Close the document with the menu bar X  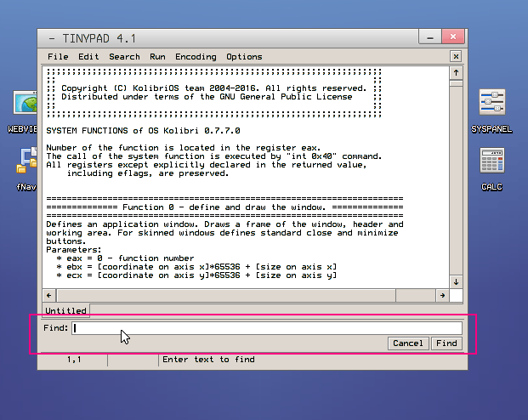click(x=456, y=57)
